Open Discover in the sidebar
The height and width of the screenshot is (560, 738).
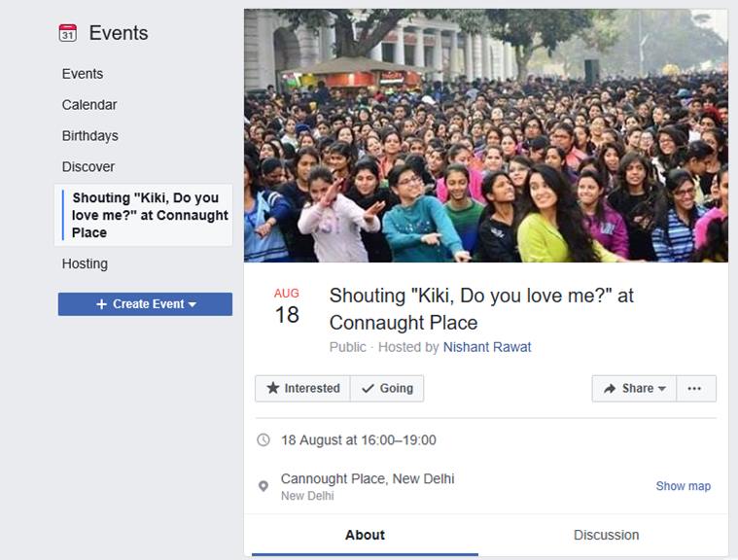pyautogui.click(x=88, y=167)
